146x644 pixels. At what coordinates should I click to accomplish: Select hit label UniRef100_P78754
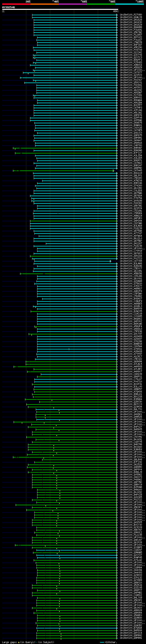click(131, 198)
